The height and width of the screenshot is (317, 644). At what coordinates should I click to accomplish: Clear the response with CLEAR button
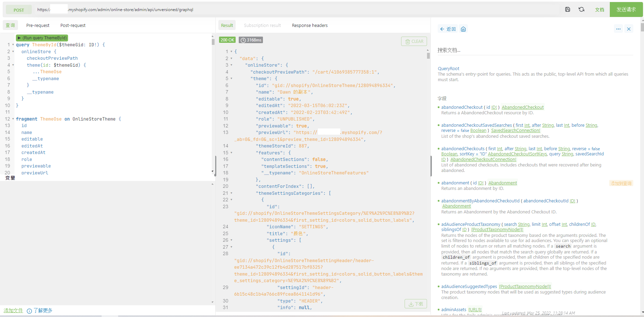414,41
